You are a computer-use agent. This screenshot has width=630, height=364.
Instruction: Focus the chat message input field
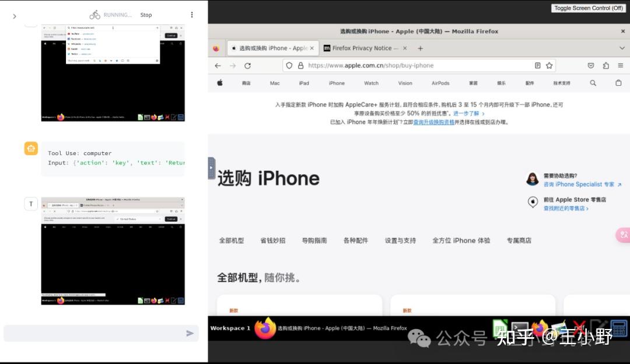tap(101, 334)
